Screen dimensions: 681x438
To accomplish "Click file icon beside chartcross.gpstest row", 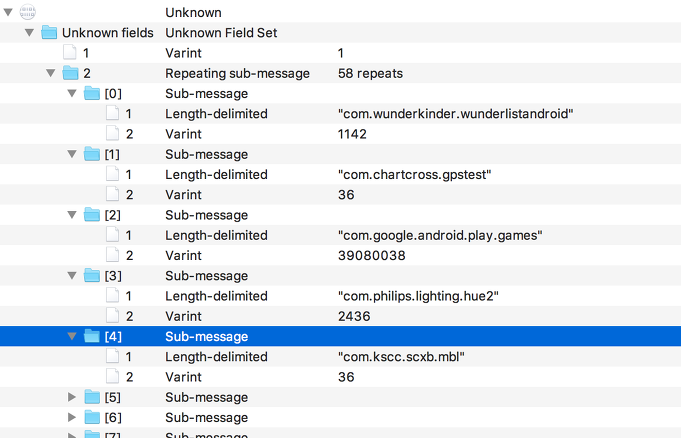I will point(112,174).
